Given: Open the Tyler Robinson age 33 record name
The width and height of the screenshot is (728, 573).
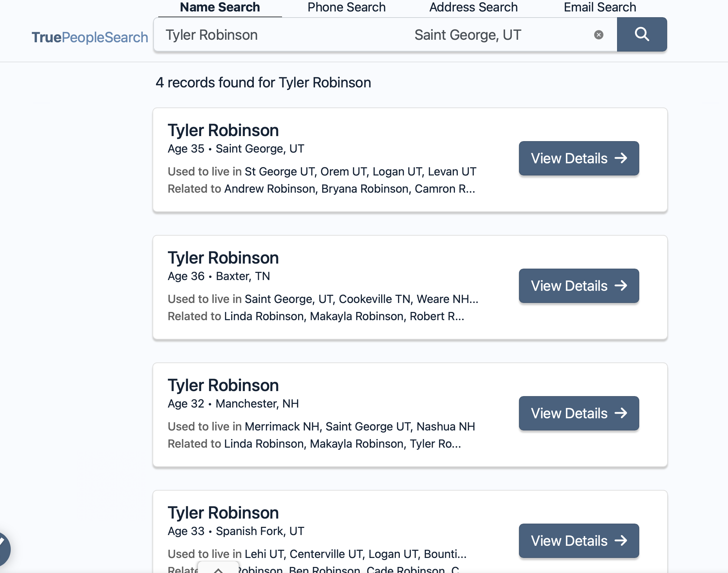Looking at the screenshot, I should 223,513.
